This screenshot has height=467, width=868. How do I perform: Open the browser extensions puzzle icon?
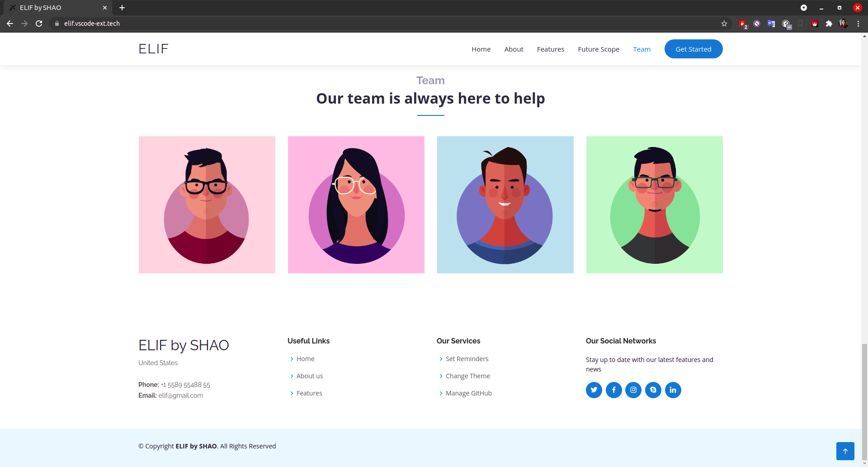coord(829,24)
